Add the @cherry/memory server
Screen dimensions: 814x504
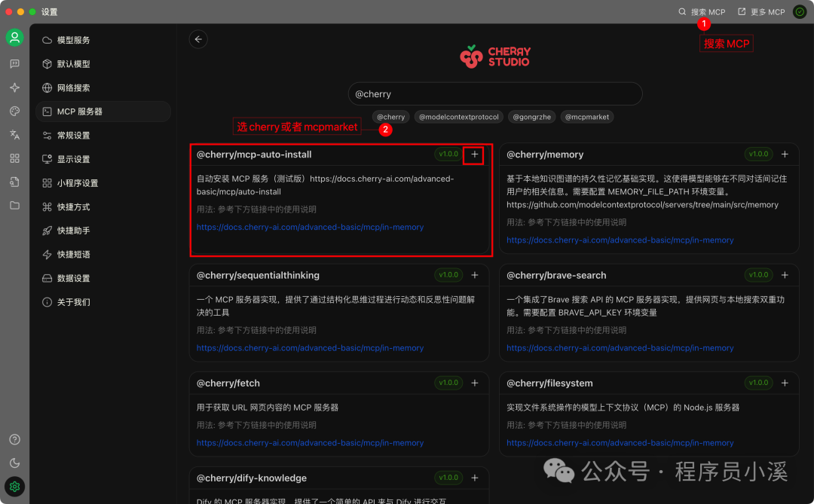785,154
